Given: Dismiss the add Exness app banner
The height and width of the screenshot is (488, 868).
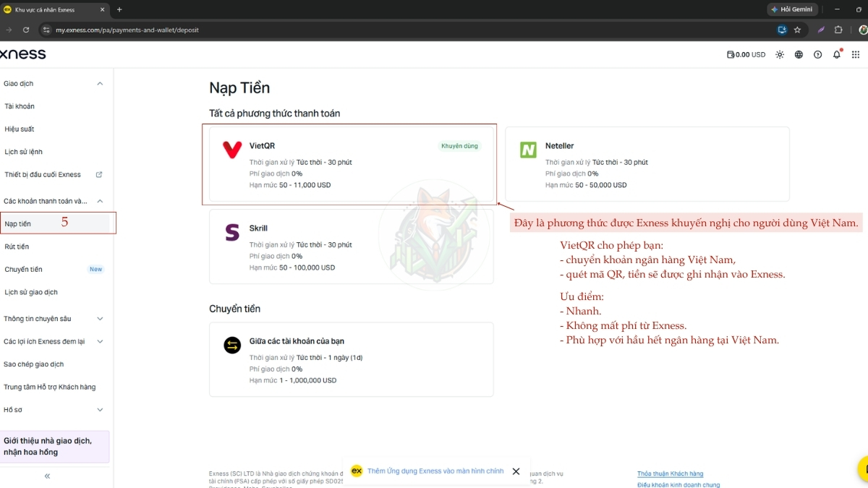Looking at the screenshot, I should tap(516, 471).
